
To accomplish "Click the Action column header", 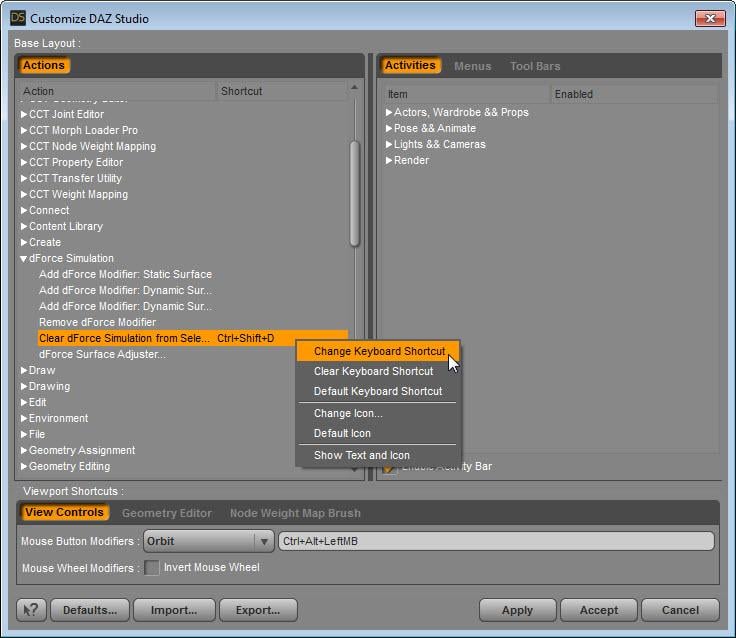I will 116,91.
